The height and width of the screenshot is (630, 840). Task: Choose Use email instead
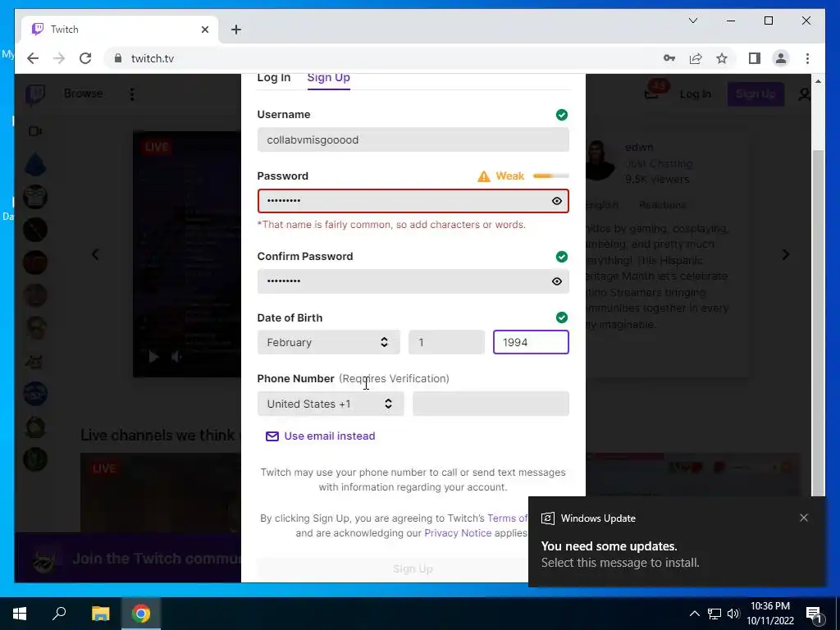(x=321, y=436)
